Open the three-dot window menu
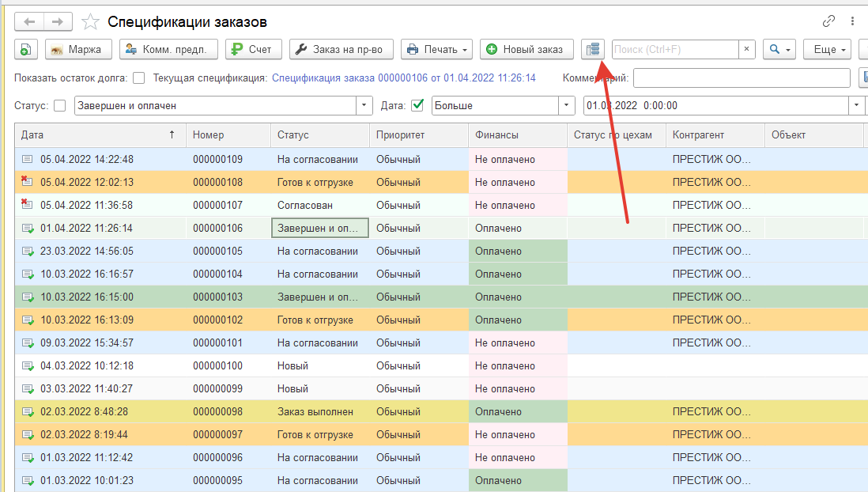868x492 pixels. coord(852,21)
